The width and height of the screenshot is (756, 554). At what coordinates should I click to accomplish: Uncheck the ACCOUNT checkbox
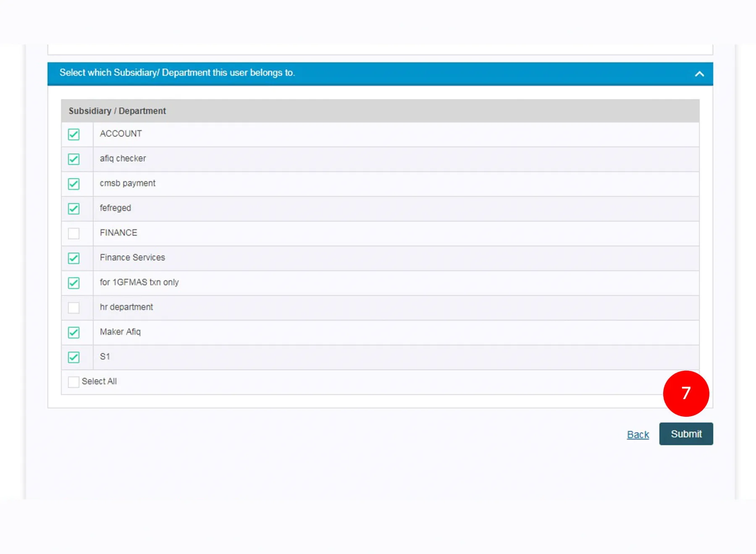73,134
